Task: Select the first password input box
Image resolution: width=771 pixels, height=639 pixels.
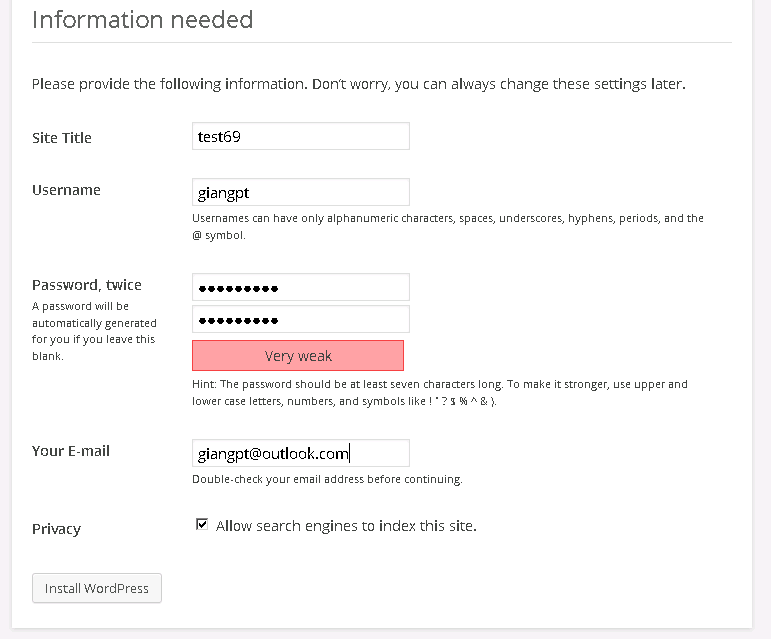Action: coord(300,287)
